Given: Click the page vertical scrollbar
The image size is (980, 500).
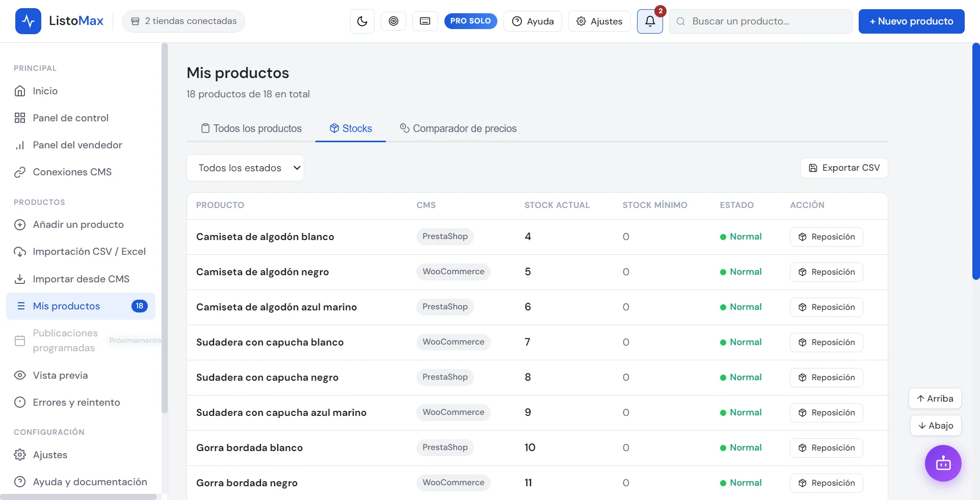Looking at the screenshot, I should (976, 162).
